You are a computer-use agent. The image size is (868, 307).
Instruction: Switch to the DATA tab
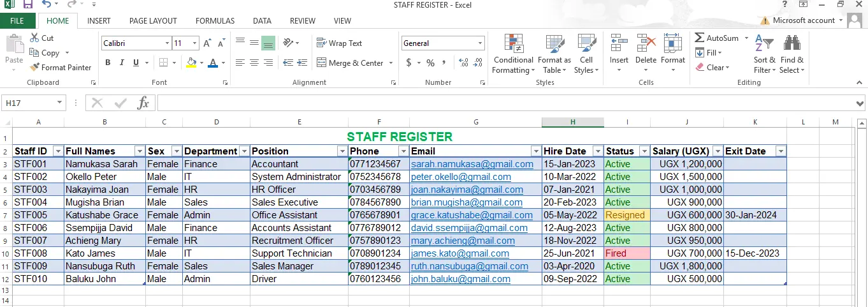(x=262, y=21)
